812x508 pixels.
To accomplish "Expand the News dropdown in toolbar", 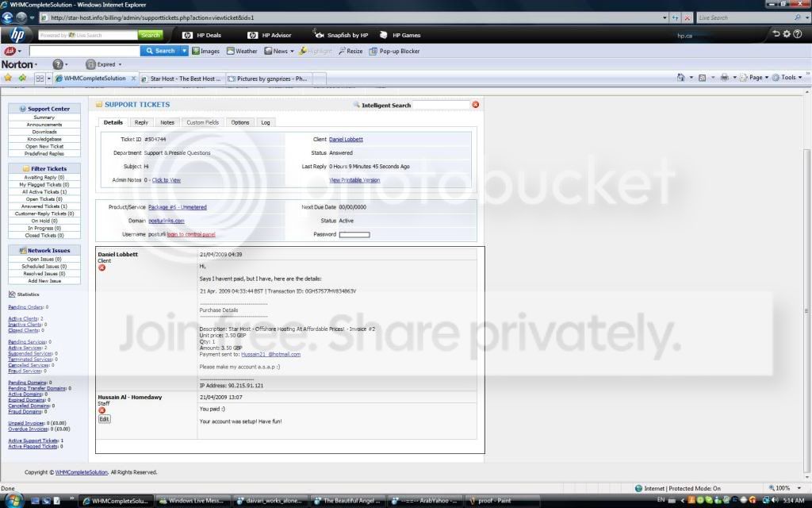I will (x=292, y=52).
